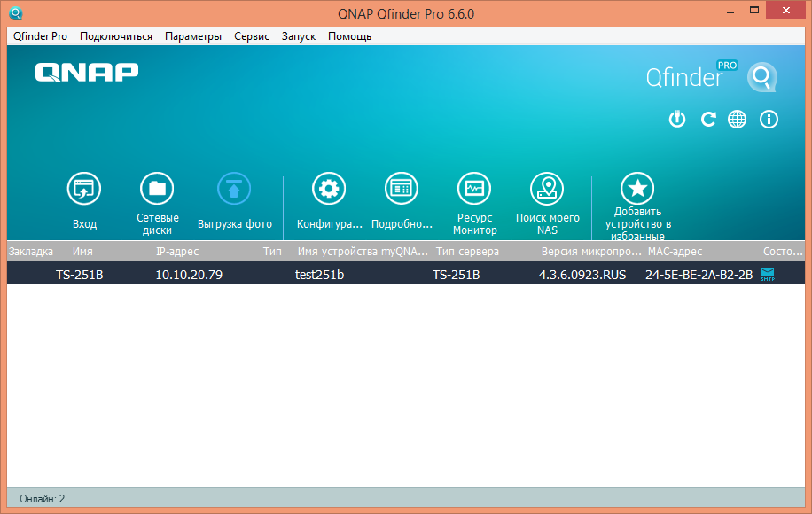Sort by the Имя column header

coord(82,252)
